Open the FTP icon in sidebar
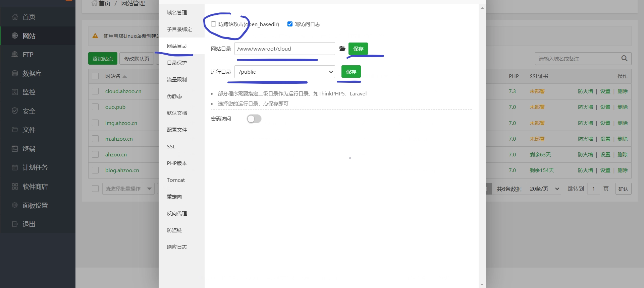The image size is (644, 288). point(15,54)
